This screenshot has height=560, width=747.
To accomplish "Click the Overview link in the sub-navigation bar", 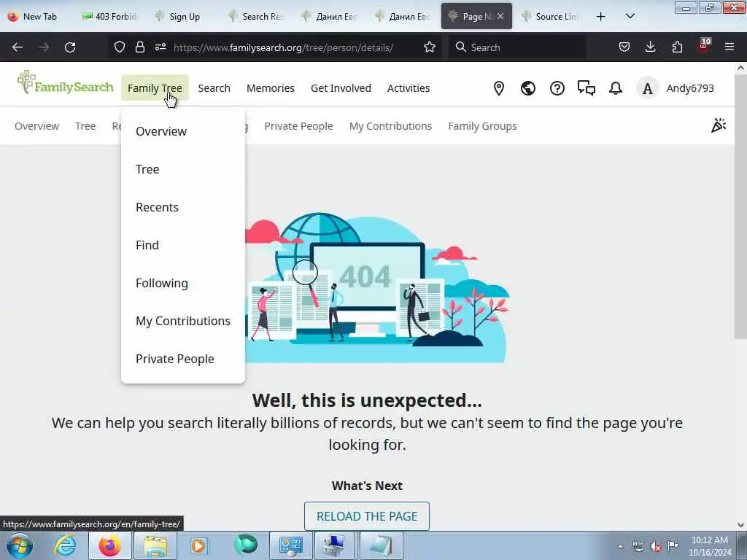I will pyautogui.click(x=36, y=126).
